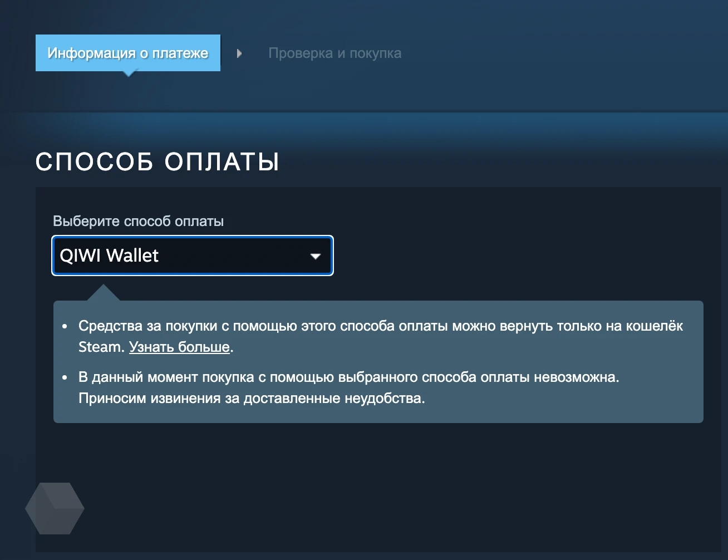The height and width of the screenshot is (560, 728).
Task: Follow the 'Узнать больше' link
Action: point(179,347)
